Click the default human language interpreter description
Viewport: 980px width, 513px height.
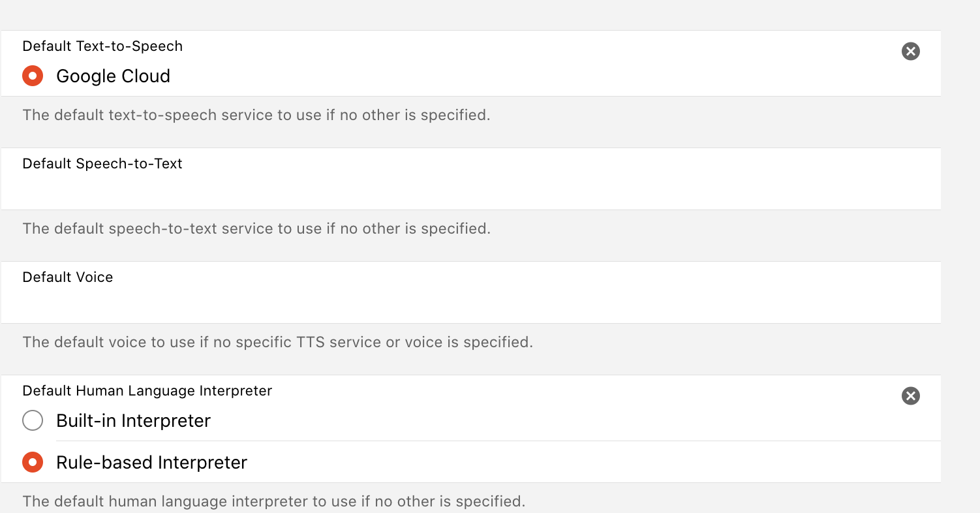click(x=273, y=502)
